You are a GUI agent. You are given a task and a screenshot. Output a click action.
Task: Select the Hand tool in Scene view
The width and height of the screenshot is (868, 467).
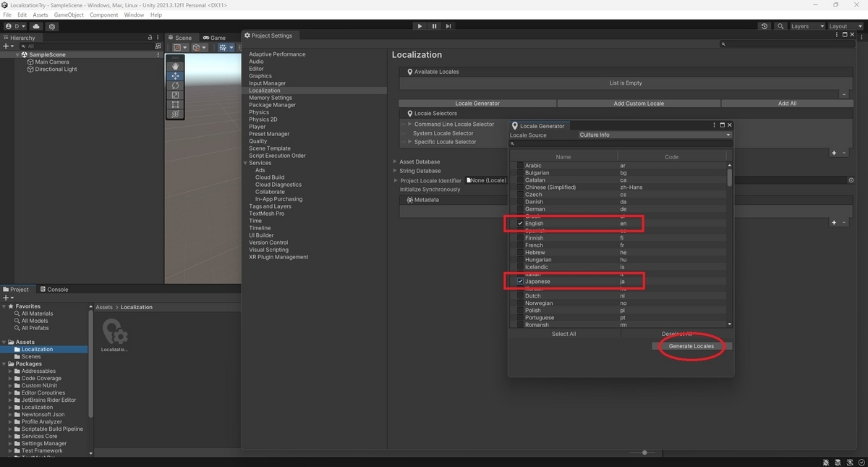(175, 66)
